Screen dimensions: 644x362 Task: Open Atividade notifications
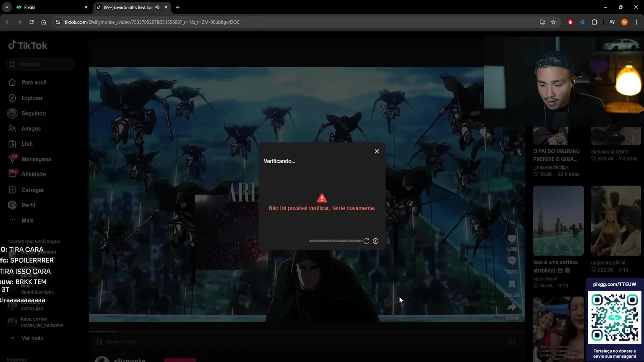[33, 174]
